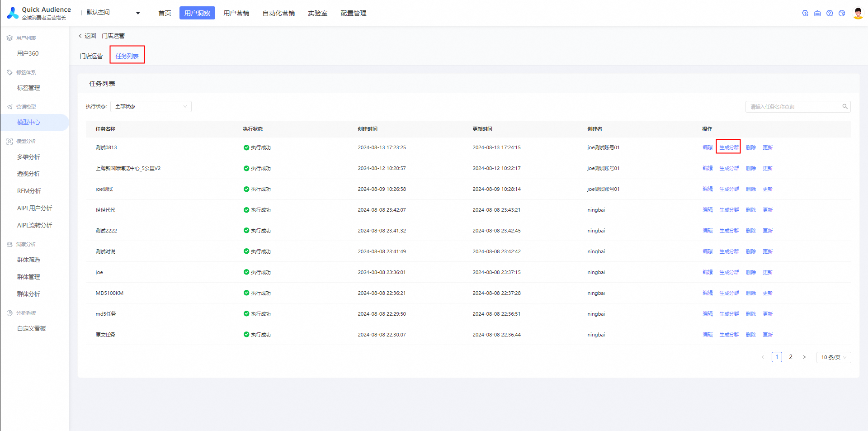Click 删除 for 测试2222
The width and height of the screenshot is (868, 431).
(751, 231)
